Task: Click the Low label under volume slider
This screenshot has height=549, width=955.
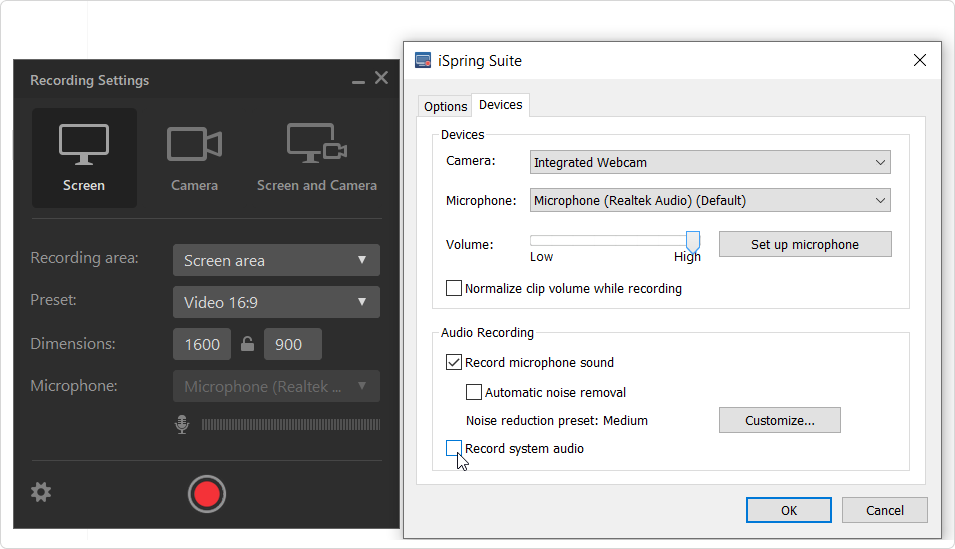Action: 541,257
